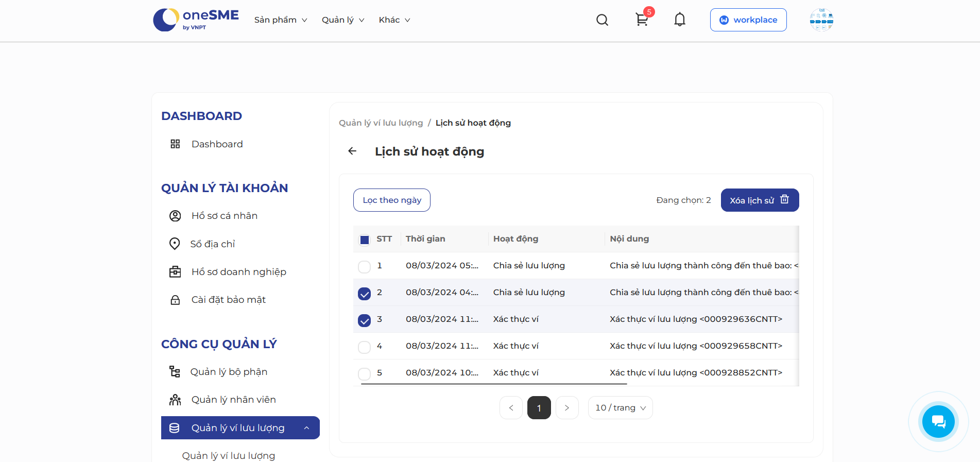Expand the Khác menu
Viewport: 980px width, 462px height.
coord(394,20)
